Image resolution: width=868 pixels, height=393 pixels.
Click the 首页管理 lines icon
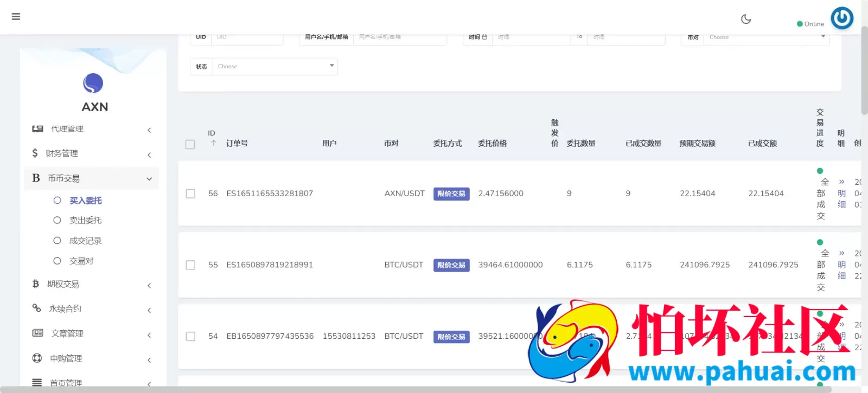(37, 382)
